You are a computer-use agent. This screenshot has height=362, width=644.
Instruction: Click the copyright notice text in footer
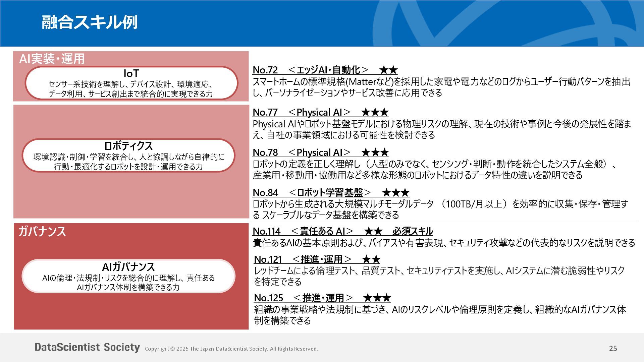coord(231,349)
